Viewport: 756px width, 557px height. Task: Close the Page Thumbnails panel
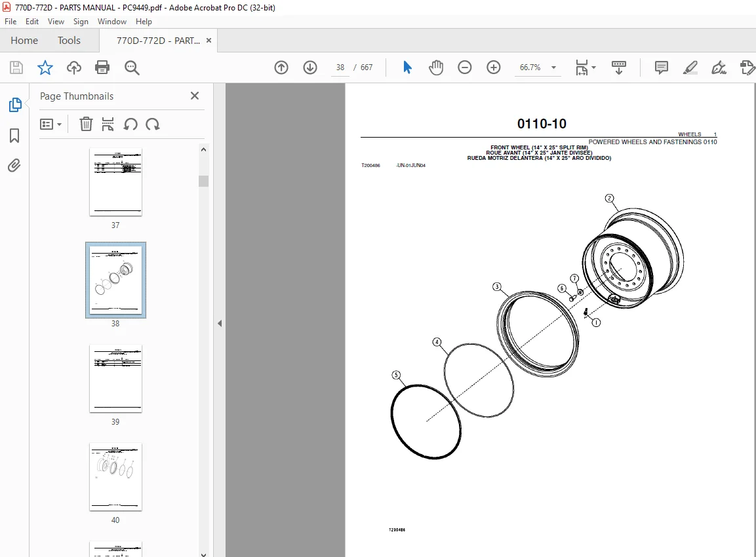[x=195, y=96]
